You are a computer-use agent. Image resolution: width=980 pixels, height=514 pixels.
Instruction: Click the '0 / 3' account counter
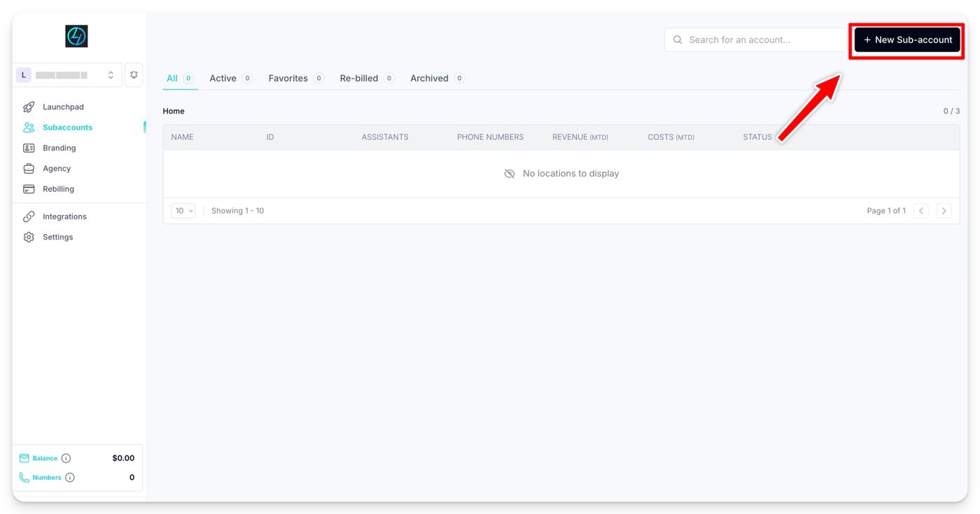point(951,111)
